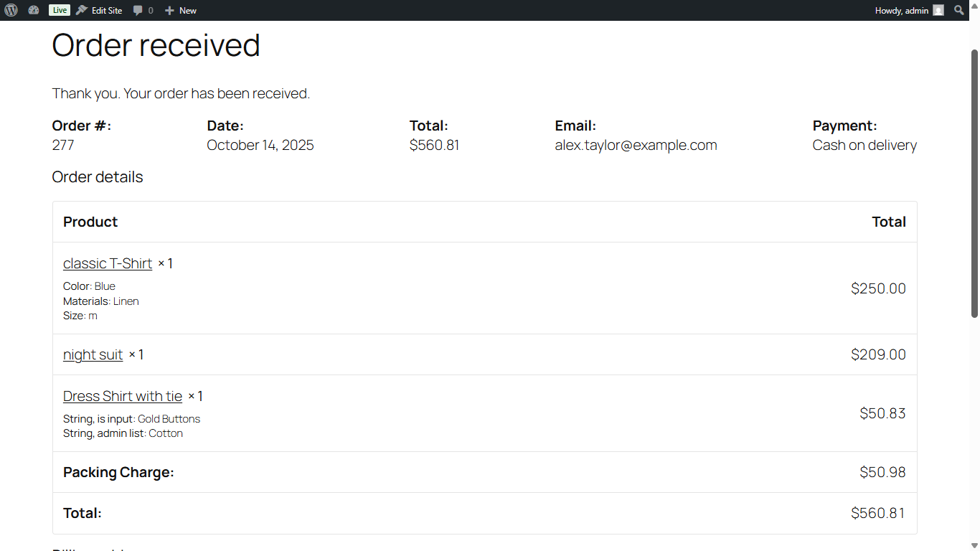Click the admin user avatar
980x551 pixels.
(x=938, y=10)
